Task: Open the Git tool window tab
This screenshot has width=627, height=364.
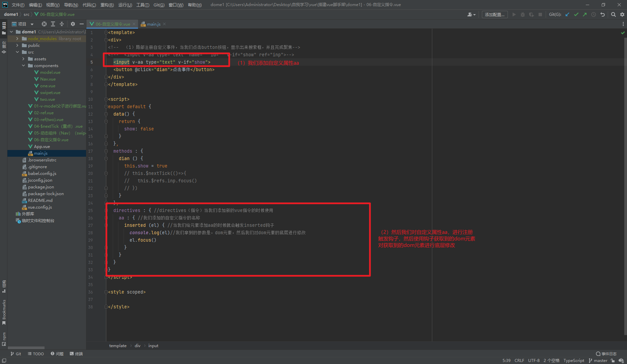Action: point(16,354)
